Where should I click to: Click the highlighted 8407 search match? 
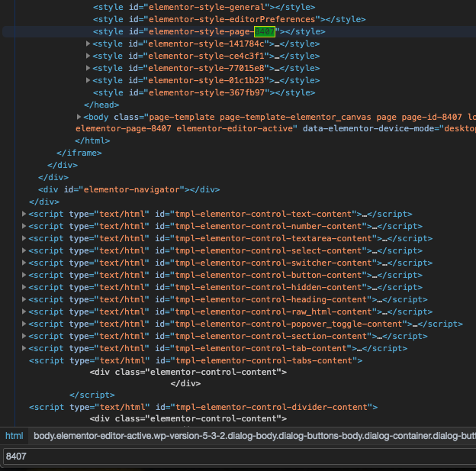pos(265,31)
